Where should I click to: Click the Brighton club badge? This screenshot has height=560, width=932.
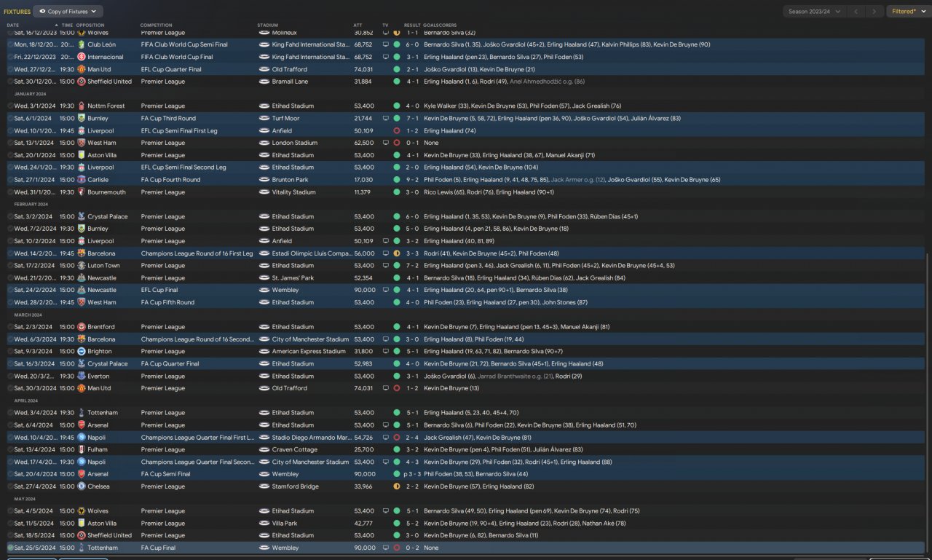tap(81, 352)
